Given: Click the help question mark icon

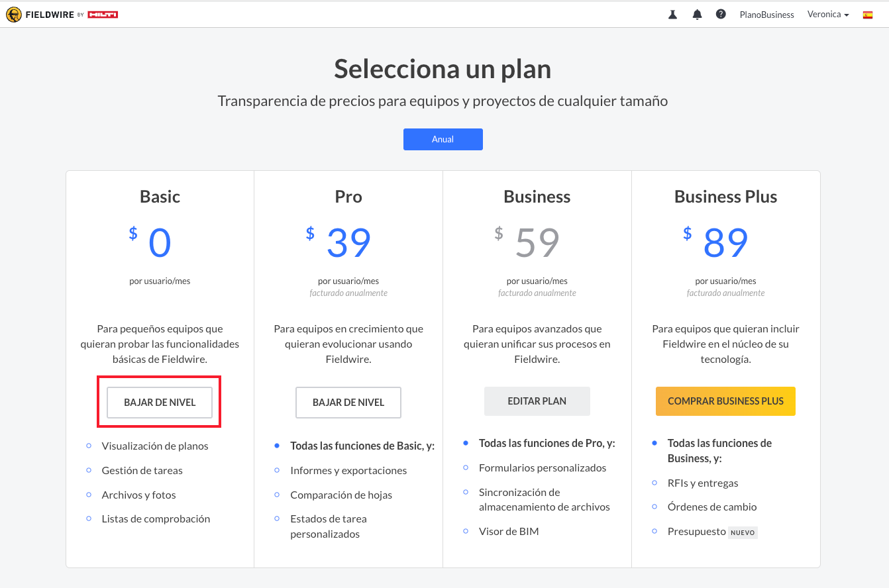Looking at the screenshot, I should [721, 14].
